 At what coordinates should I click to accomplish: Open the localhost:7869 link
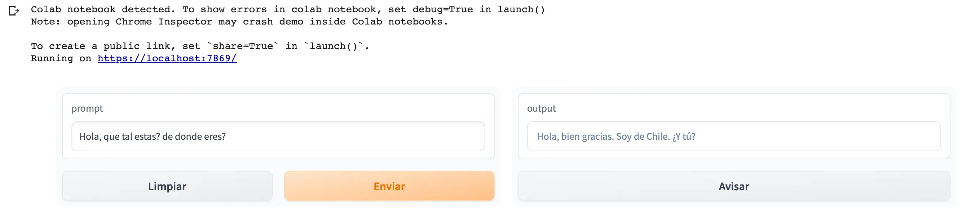coord(167,58)
